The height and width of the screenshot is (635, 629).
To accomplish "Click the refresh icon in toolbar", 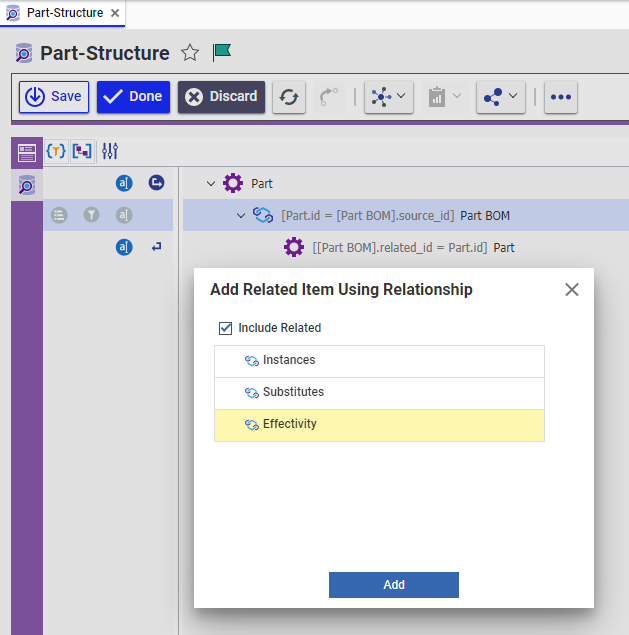I will [289, 97].
